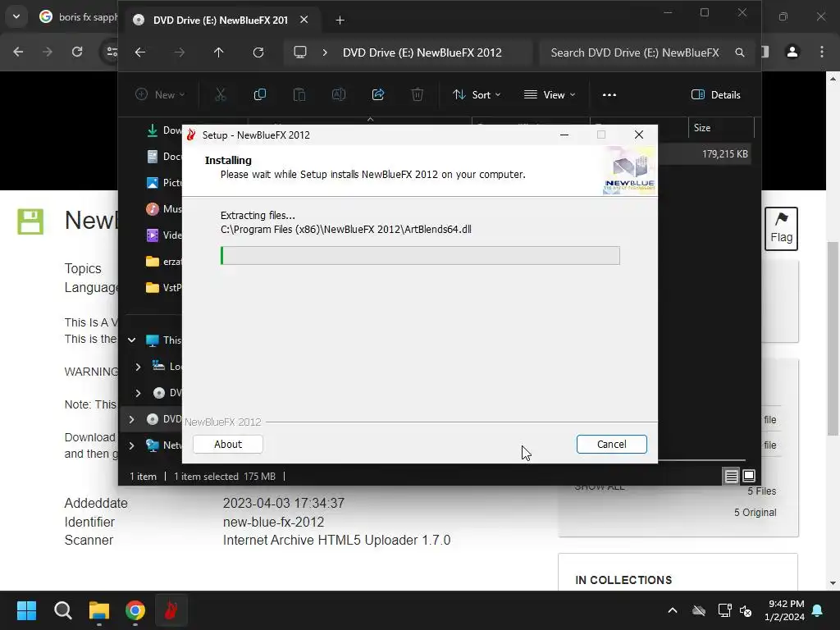Open the Videos folder in sidebar

coord(164,235)
